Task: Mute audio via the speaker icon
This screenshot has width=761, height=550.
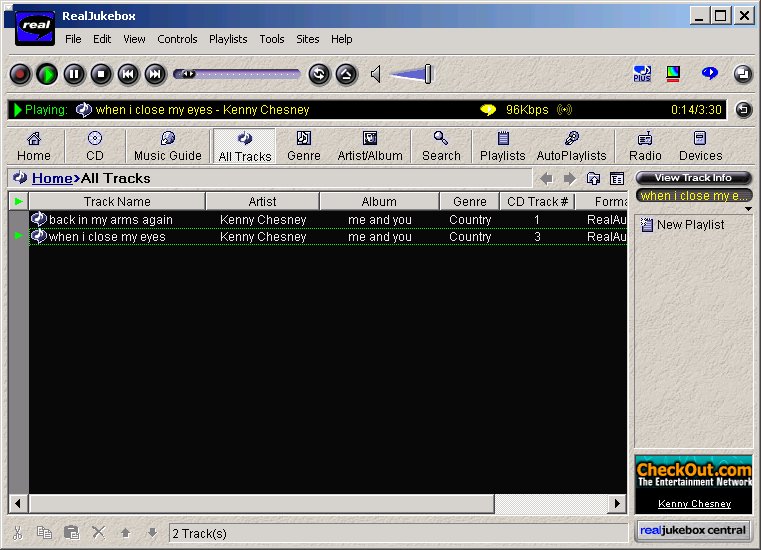Action: 376,74
